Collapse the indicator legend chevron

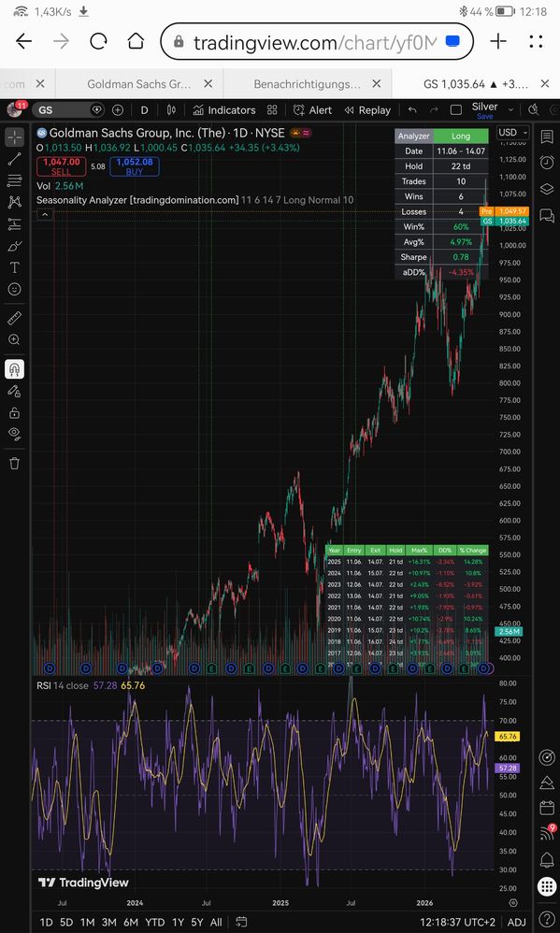[x=45, y=214]
